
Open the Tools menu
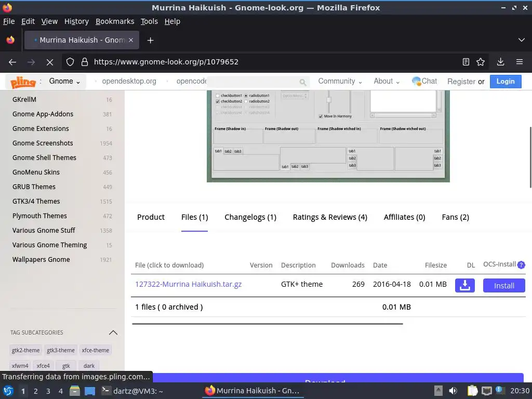click(x=149, y=21)
